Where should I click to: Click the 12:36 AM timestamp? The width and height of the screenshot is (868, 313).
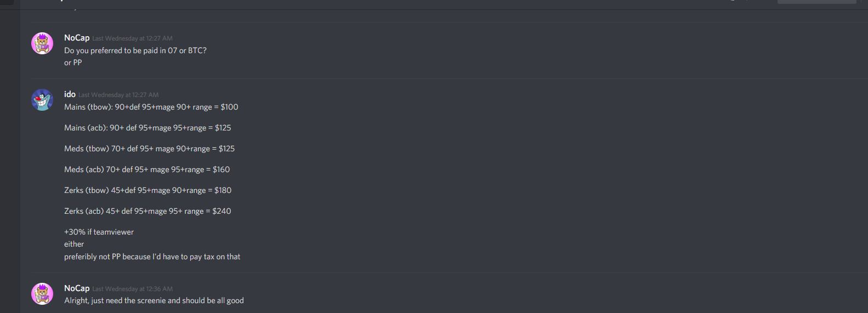tap(132, 289)
